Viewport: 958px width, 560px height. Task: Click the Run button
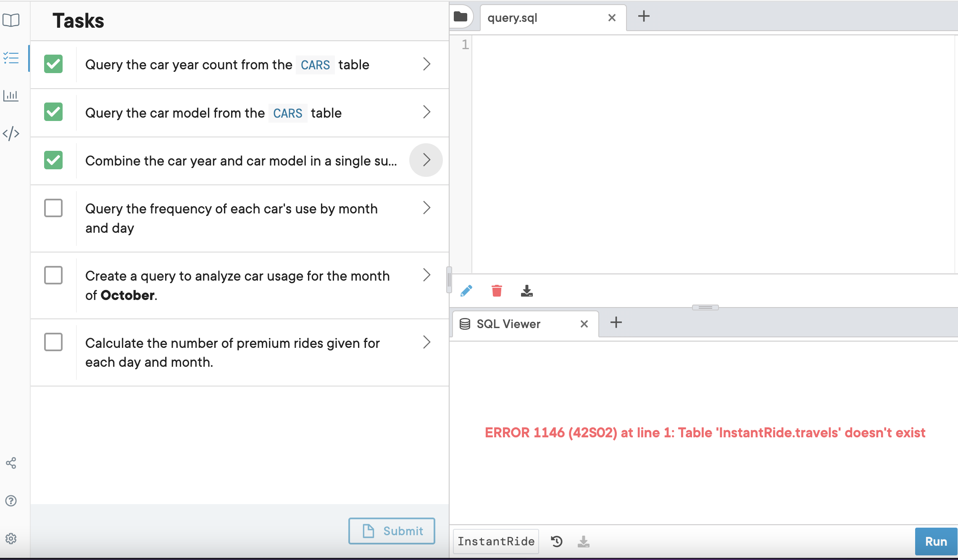[936, 542]
